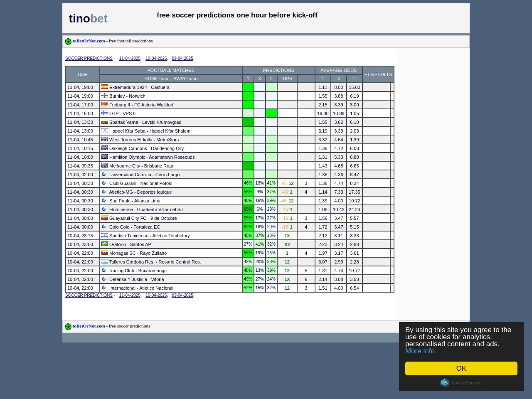Click the 1X tip for Sportivo Trinidense match
532x399 pixels.
point(287,236)
